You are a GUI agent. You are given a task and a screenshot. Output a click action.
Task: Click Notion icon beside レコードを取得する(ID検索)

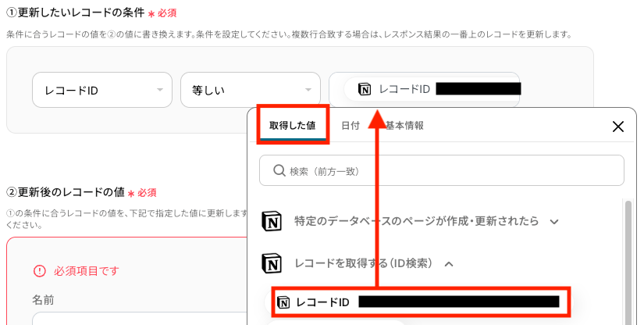point(272,264)
